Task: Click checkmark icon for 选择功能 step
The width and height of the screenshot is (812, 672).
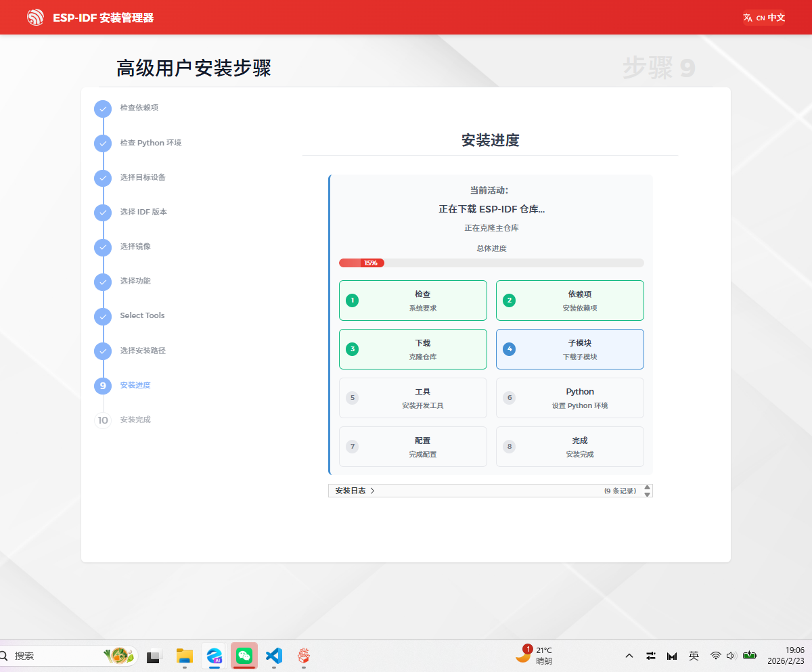Action: pyautogui.click(x=103, y=282)
